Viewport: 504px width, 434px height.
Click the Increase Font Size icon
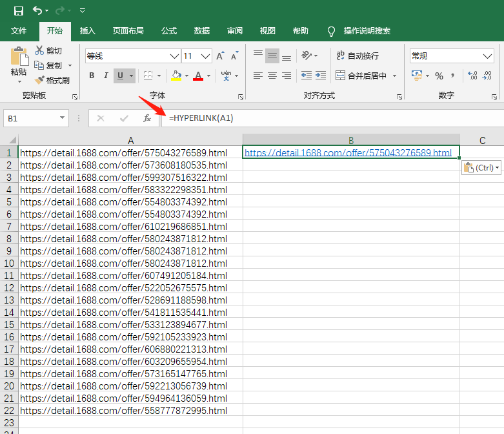[x=220, y=56]
